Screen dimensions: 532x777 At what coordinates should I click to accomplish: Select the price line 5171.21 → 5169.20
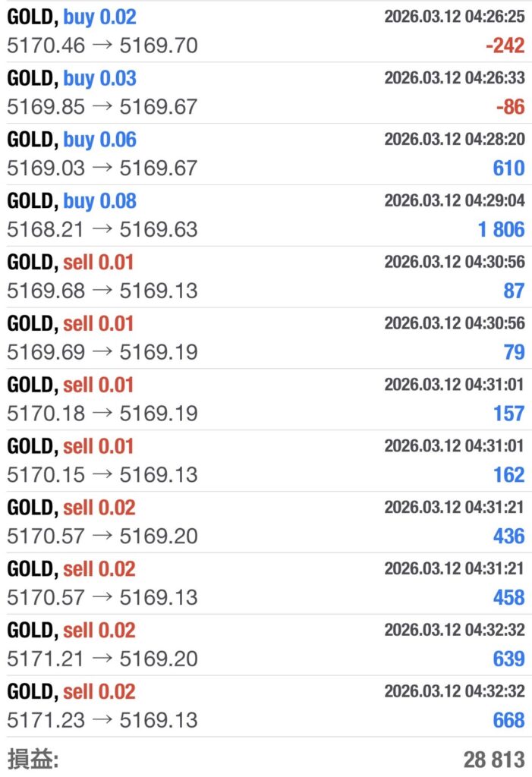click(x=102, y=659)
